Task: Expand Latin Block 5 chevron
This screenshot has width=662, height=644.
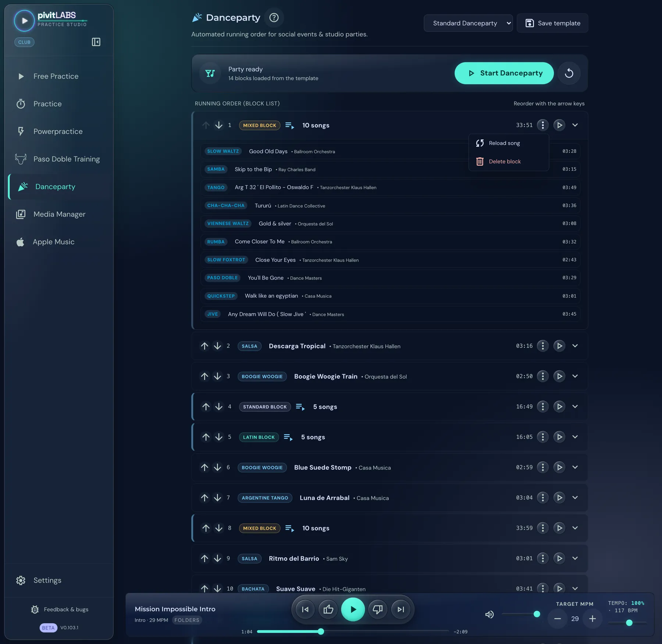Action: (x=575, y=437)
